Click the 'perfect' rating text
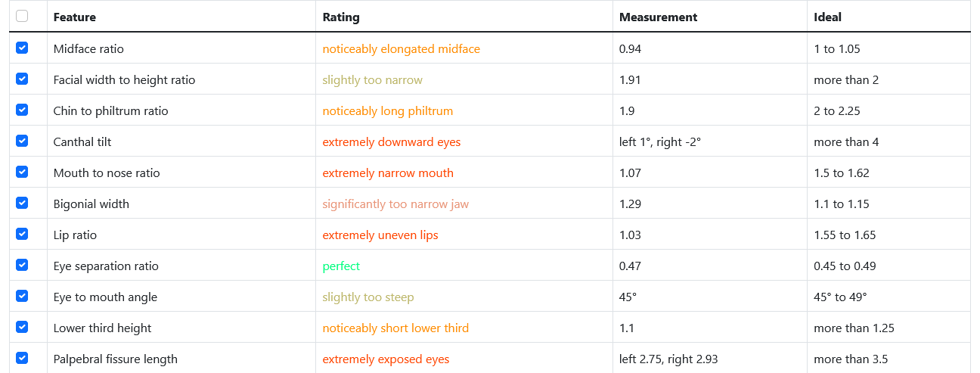The height and width of the screenshot is (373, 980). (341, 266)
